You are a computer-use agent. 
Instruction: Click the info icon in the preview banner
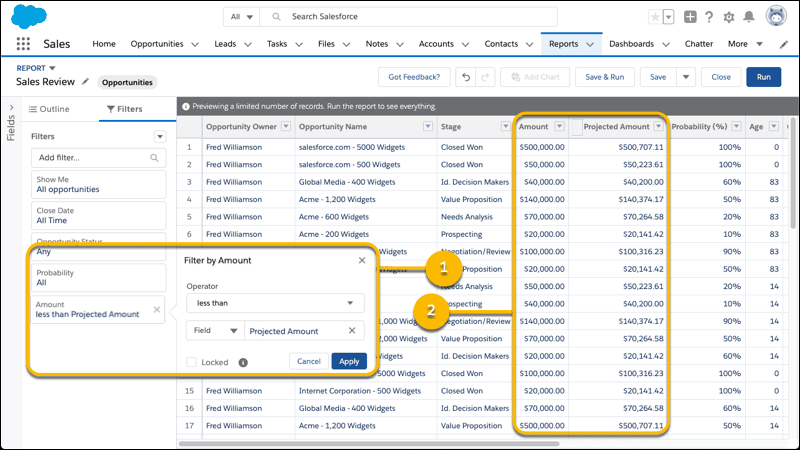click(186, 107)
